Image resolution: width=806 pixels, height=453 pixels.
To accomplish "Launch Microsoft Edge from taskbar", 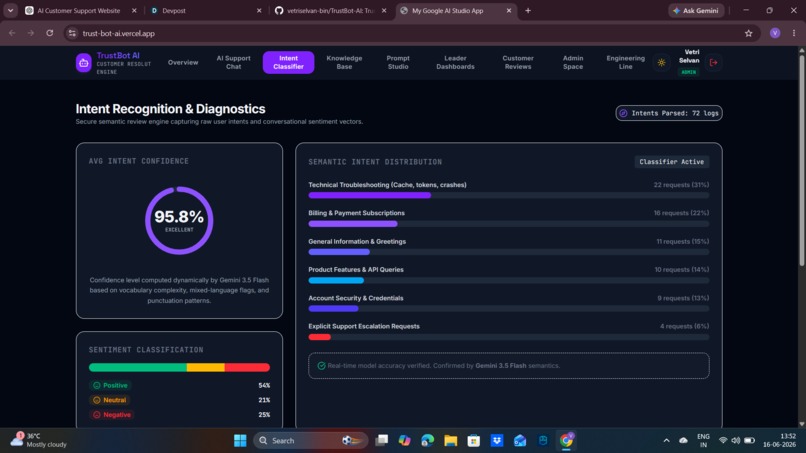I will point(428,441).
